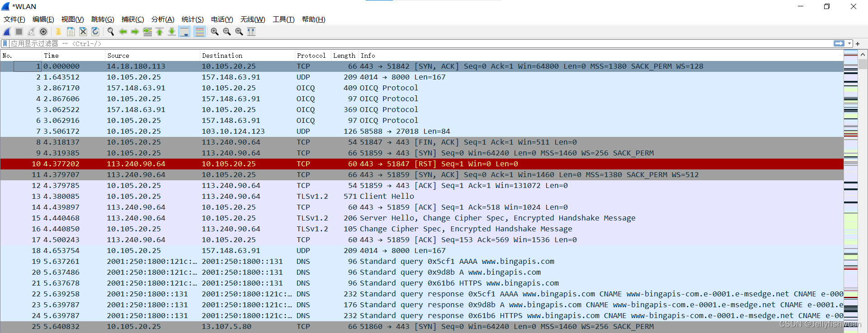Restart the current capture
This screenshot has height=333, width=868.
pyautogui.click(x=31, y=32)
